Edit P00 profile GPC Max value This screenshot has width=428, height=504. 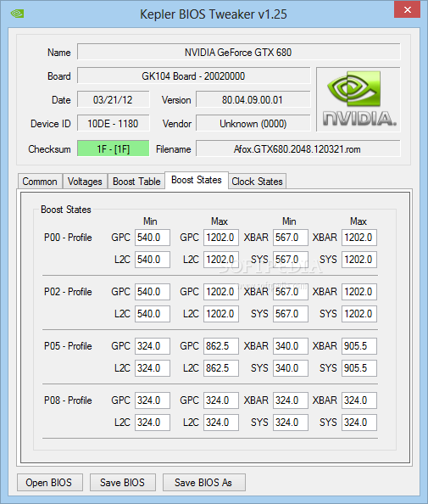coord(221,238)
